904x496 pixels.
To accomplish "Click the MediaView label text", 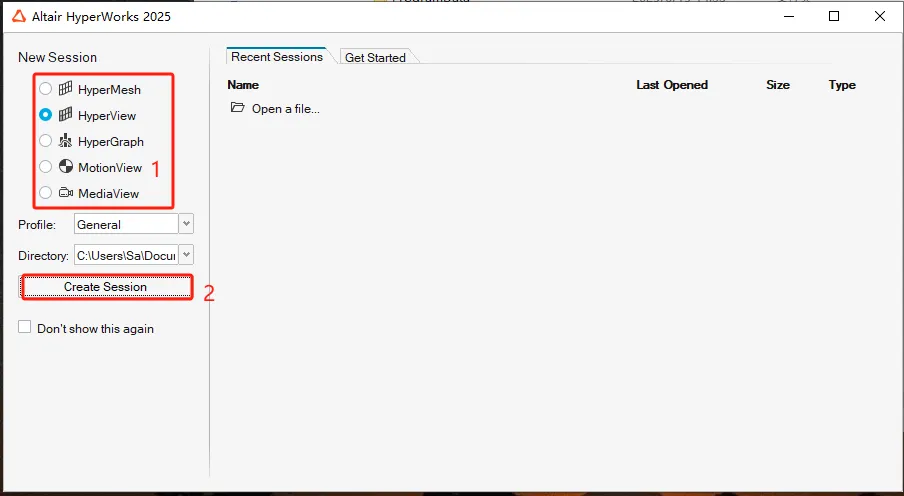I will (x=108, y=194).
